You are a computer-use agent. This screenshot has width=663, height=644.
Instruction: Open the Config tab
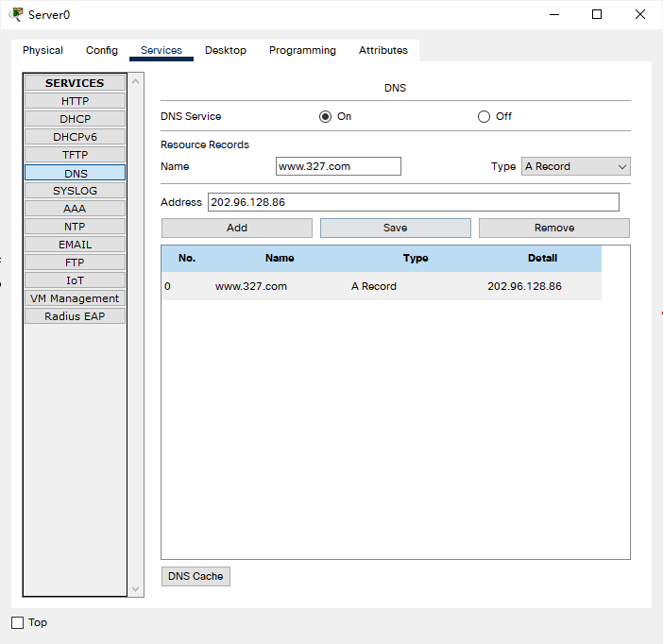coord(102,50)
